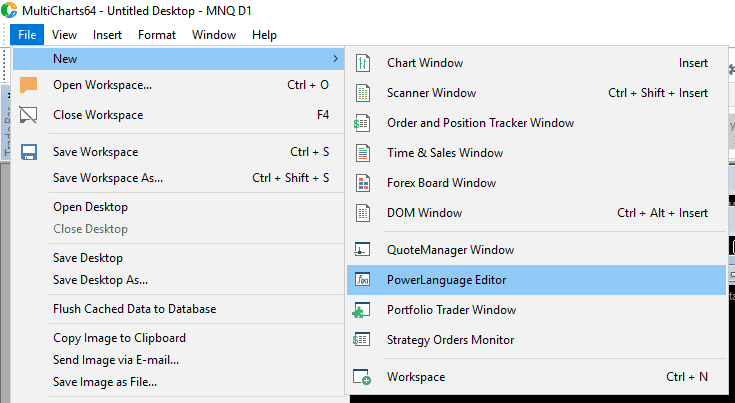Open the Help menu
735x403 pixels.
coord(264,35)
